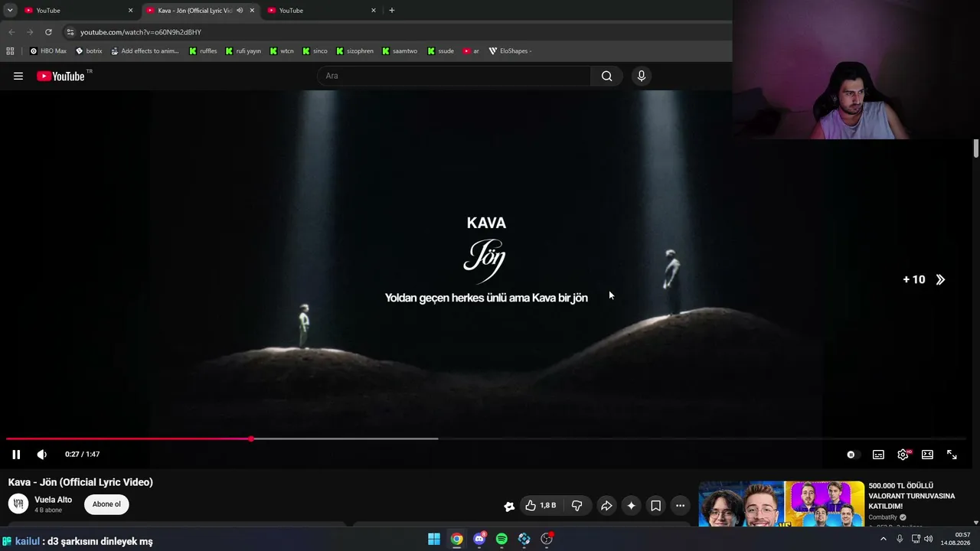Open the ssude bookmark
The image size is (980, 551).
coord(441,51)
